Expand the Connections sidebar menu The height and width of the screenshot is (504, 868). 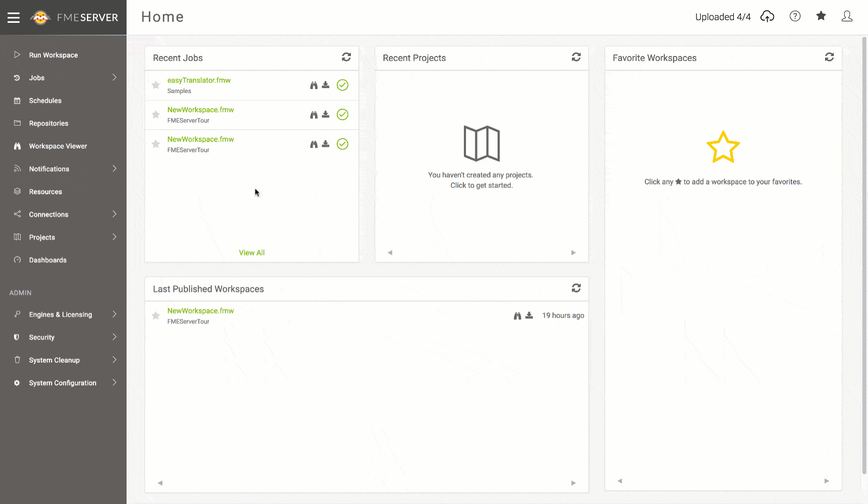(115, 214)
